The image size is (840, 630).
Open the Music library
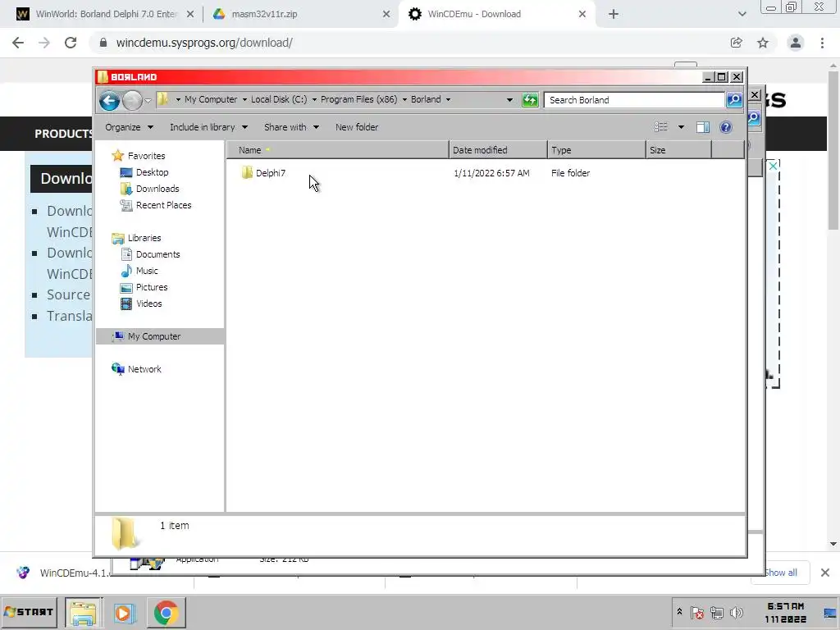point(147,271)
